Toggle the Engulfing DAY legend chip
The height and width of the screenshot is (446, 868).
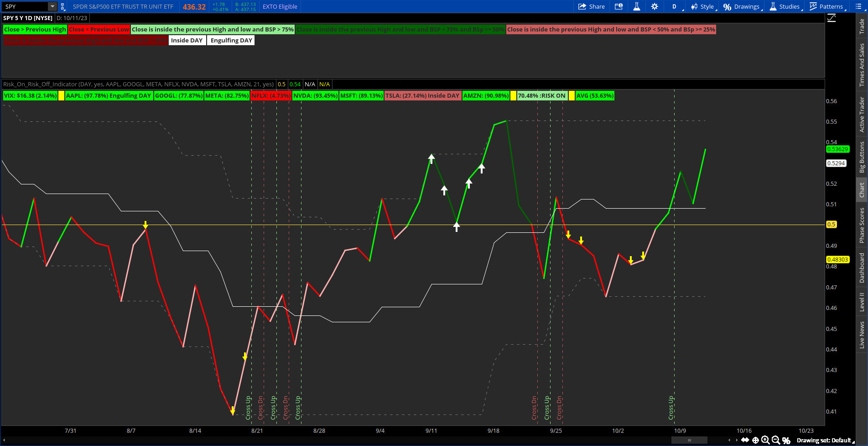pos(230,40)
